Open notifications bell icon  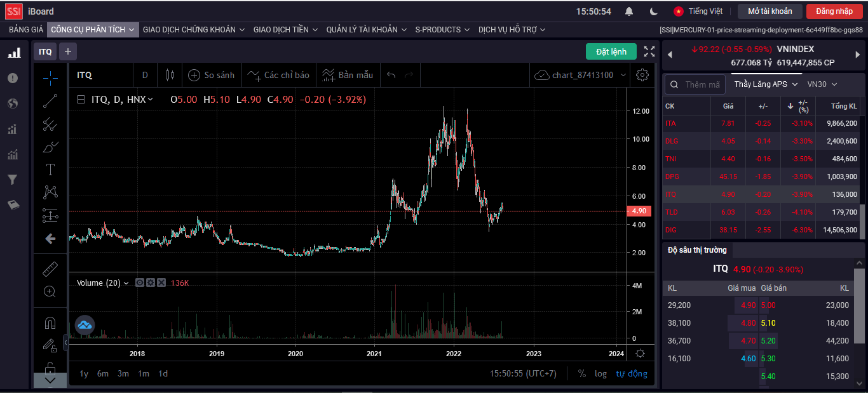(x=629, y=11)
